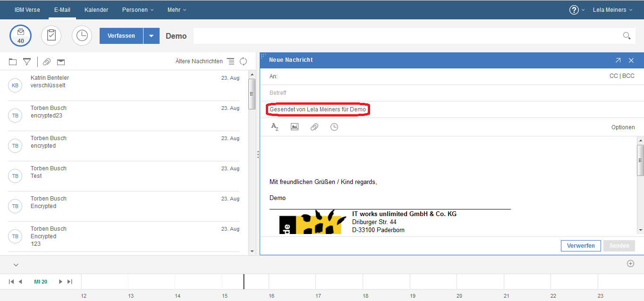Show CC field

[x=614, y=76]
